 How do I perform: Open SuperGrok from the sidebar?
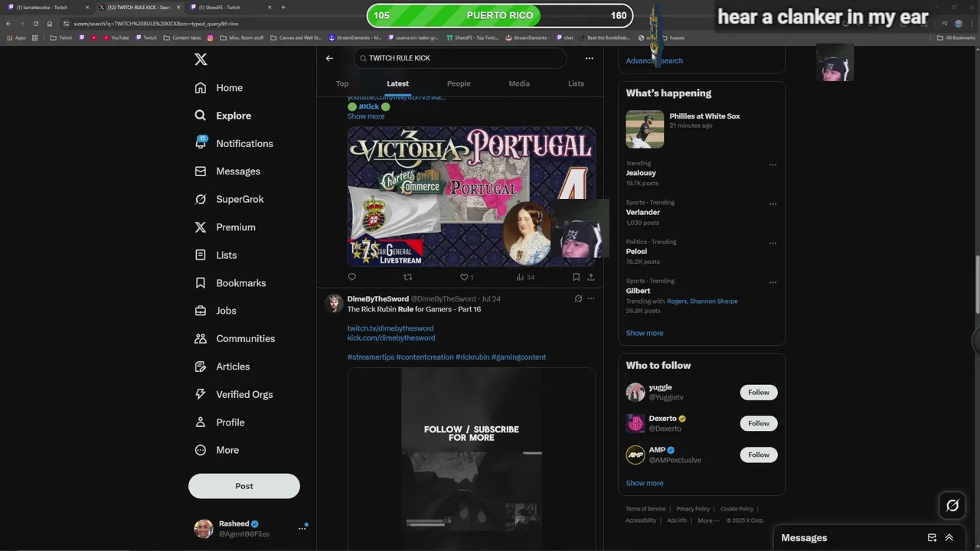coord(229,199)
